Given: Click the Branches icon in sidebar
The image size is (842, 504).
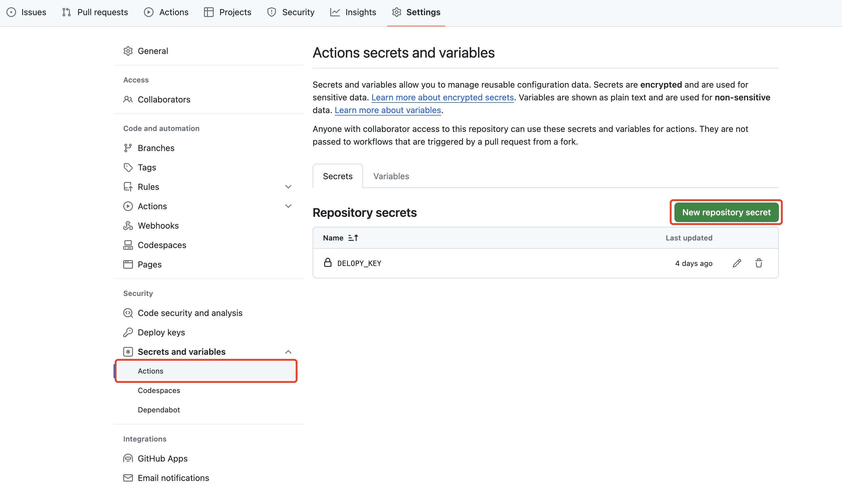Looking at the screenshot, I should (x=128, y=148).
